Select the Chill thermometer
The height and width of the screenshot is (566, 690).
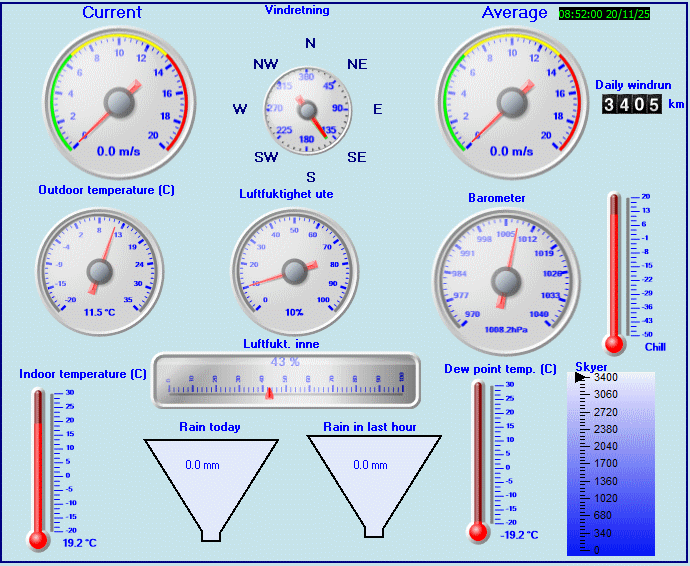click(x=615, y=272)
